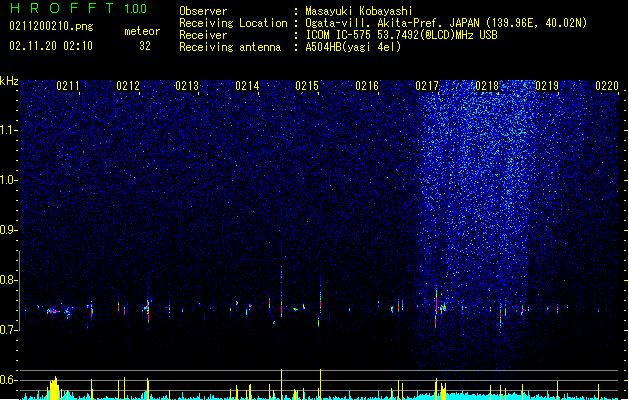Click time marker 0212
This screenshot has height=400, width=629.
coord(128,86)
